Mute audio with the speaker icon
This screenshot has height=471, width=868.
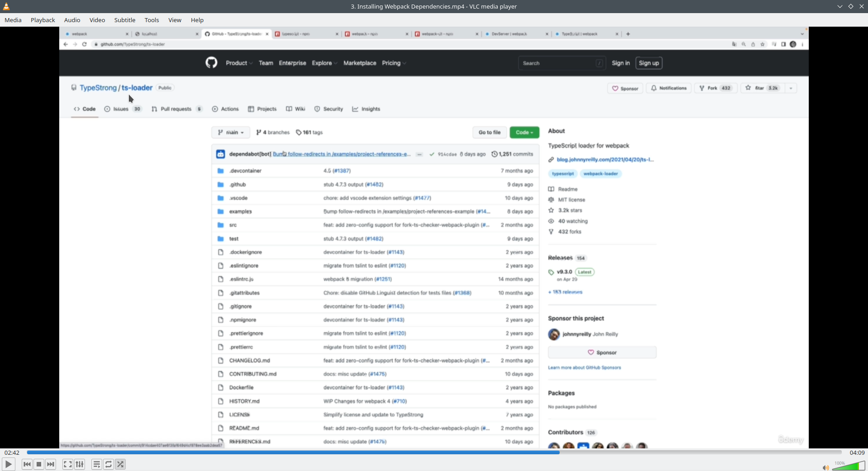tap(826, 467)
